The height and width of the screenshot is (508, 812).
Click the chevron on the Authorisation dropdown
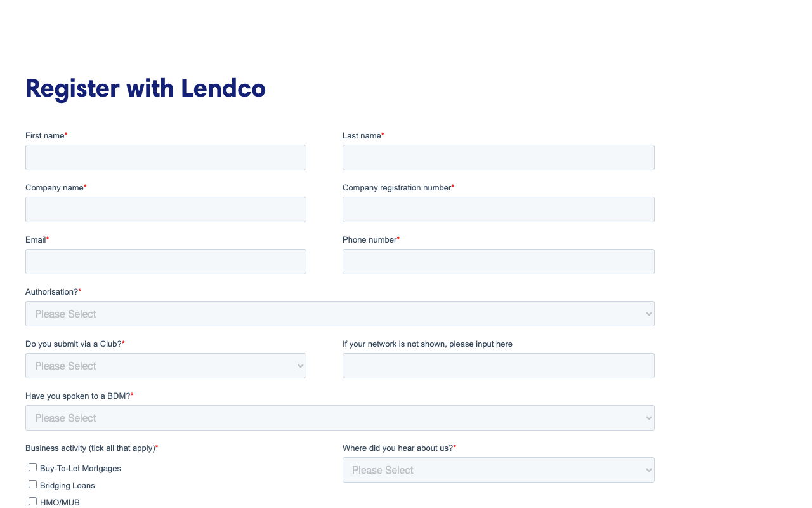(x=648, y=314)
